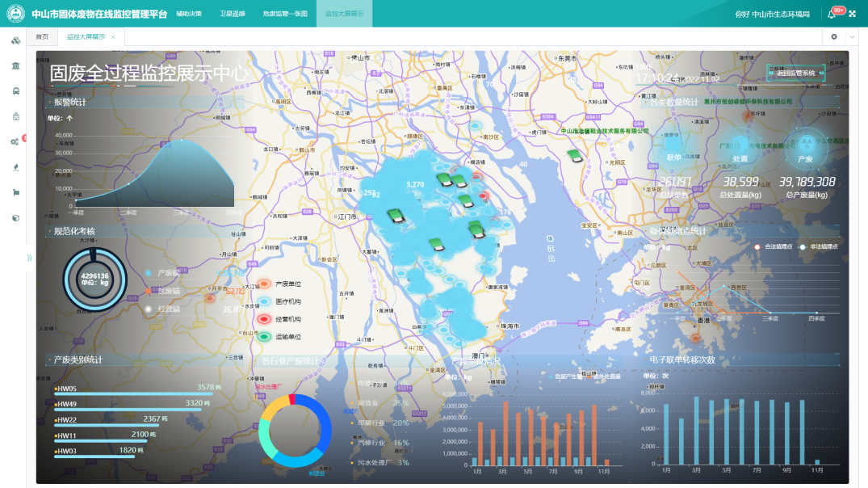Toggle the 产废单位 map legend
The image size is (868, 488).
point(281,284)
